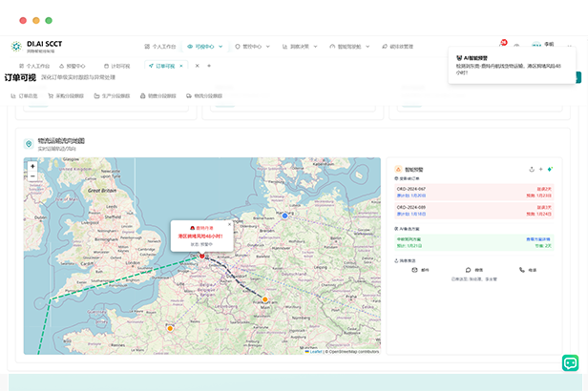Click the 订单可视 page heading

pos(20,77)
